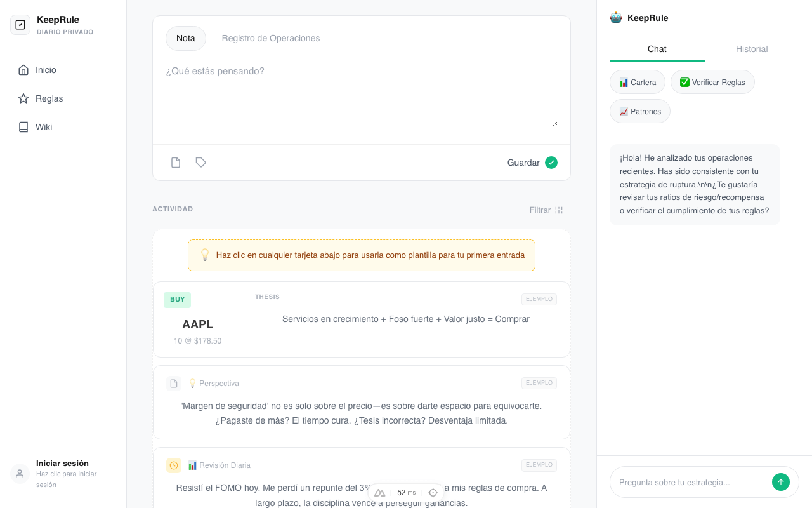Click the KeepRule logo square at top left
This screenshot has width=812, height=508.
click(x=20, y=24)
